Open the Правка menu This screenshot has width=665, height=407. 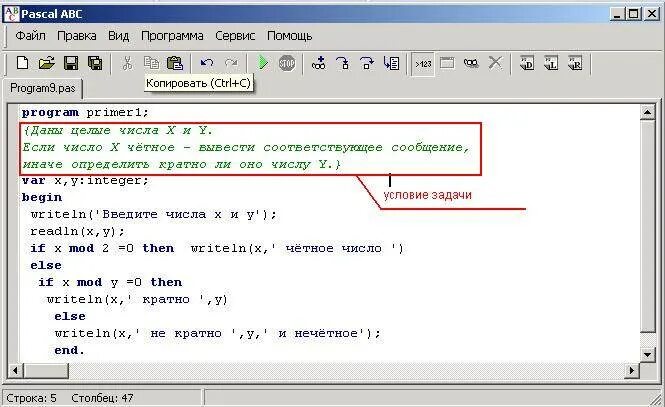[x=77, y=36]
